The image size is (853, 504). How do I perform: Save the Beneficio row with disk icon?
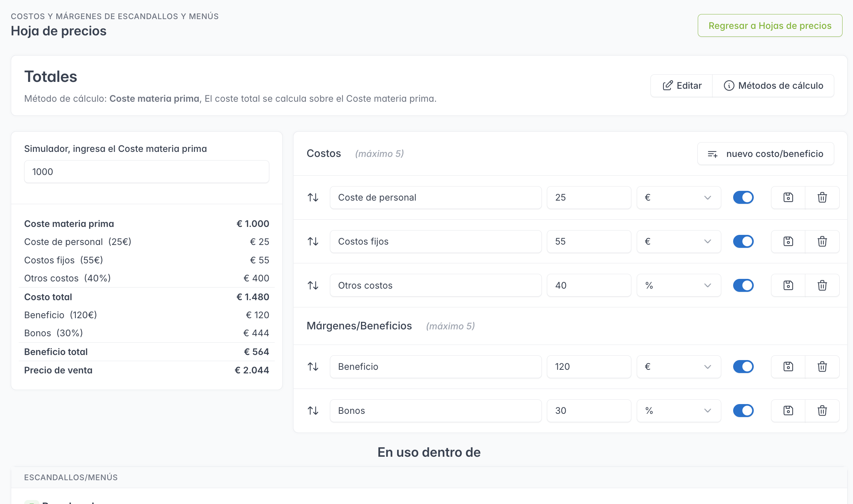(788, 367)
